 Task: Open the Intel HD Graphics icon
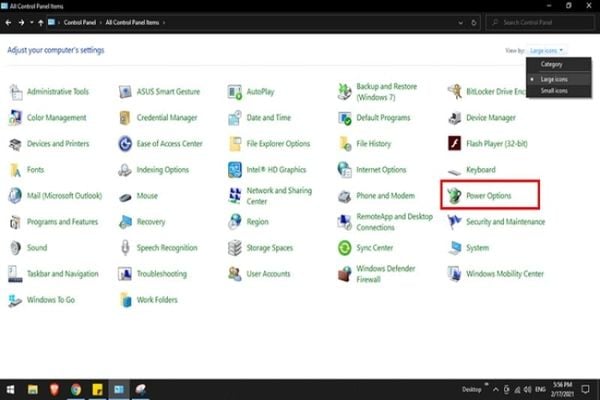pos(235,170)
